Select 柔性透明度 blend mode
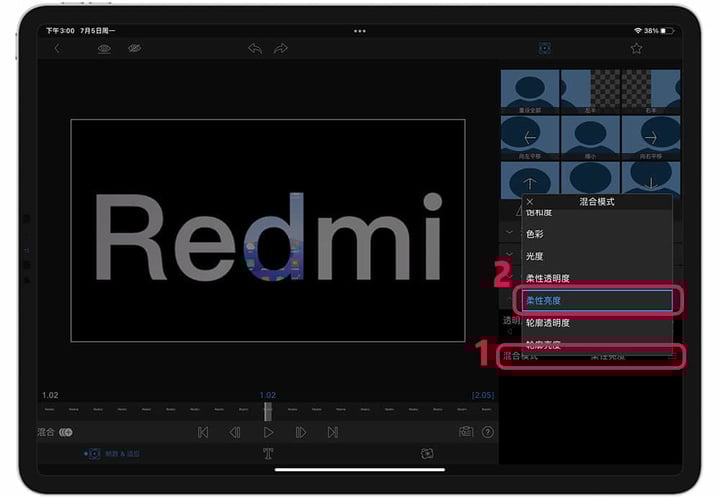720x498 pixels. pyautogui.click(x=597, y=278)
